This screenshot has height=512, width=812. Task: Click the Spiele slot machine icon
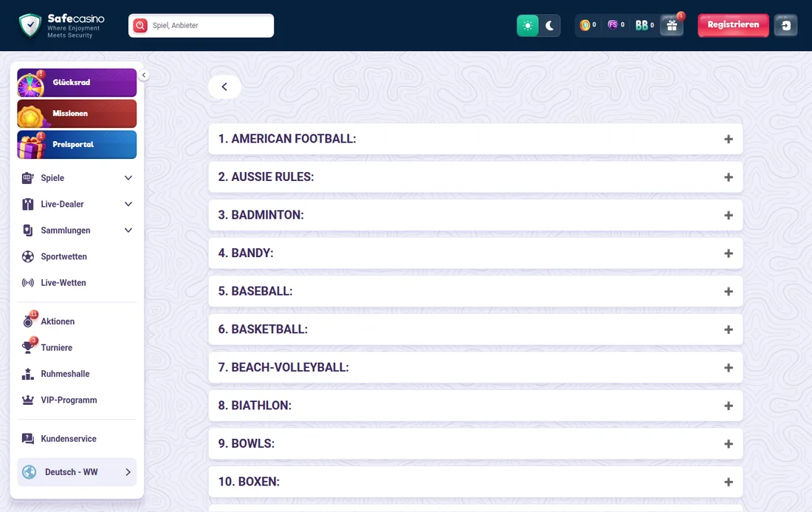[x=28, y=178]
